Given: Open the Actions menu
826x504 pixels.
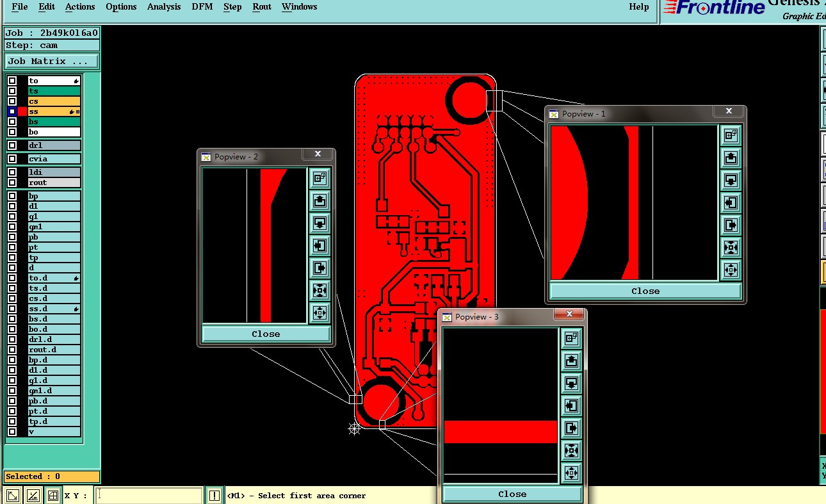Looking at the screenshot, I should pos(80,7).
